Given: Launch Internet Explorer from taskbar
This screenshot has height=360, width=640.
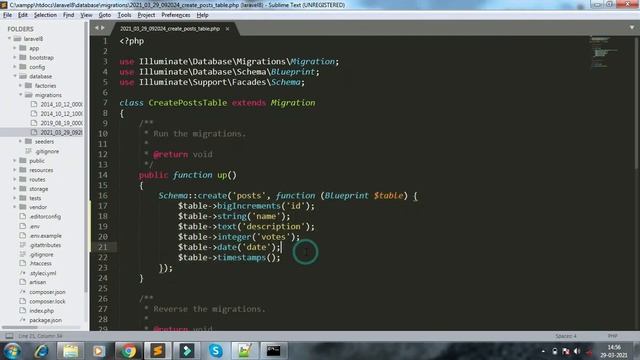Looking at the screenshot, I should click(41, 351).
